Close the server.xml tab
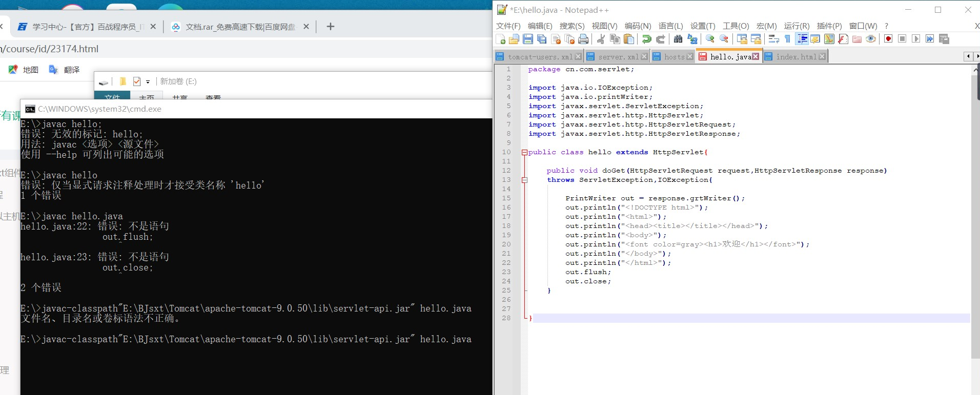The height and width of the screenshot is (395, 980). (x=644, y=57)
